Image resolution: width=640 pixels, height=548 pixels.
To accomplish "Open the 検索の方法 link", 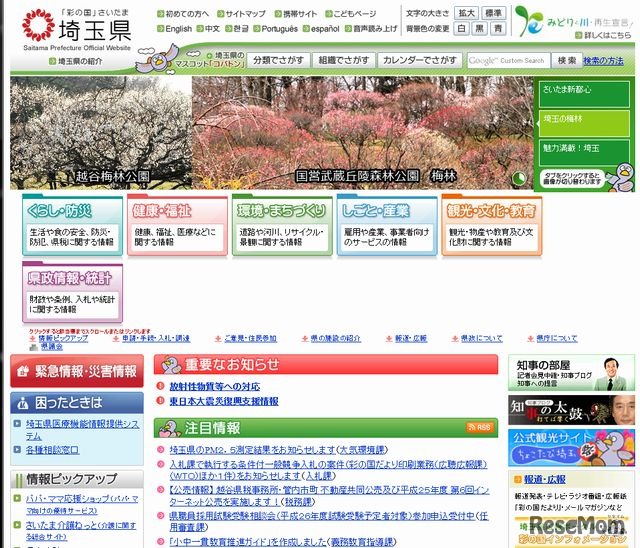I will pos(603,61).
